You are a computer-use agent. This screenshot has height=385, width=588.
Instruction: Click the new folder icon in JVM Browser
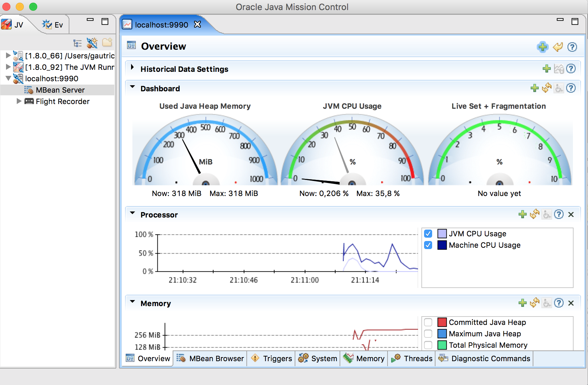[107, 43]
